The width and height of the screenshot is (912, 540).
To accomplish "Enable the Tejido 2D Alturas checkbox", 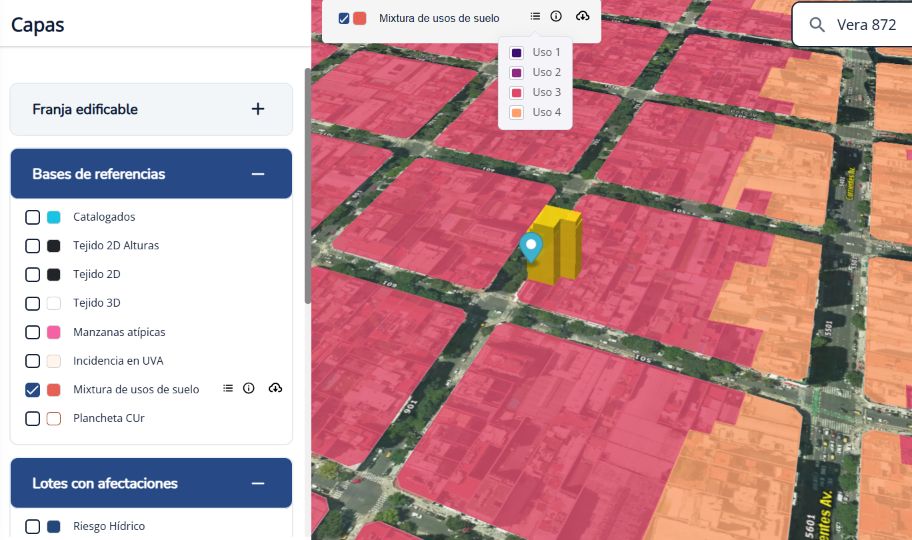I will click(x=33, y=246).
